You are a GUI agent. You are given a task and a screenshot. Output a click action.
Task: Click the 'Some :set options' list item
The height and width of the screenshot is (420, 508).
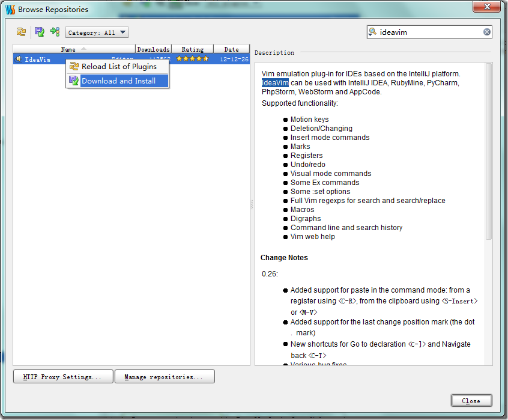tap(320, 192)
